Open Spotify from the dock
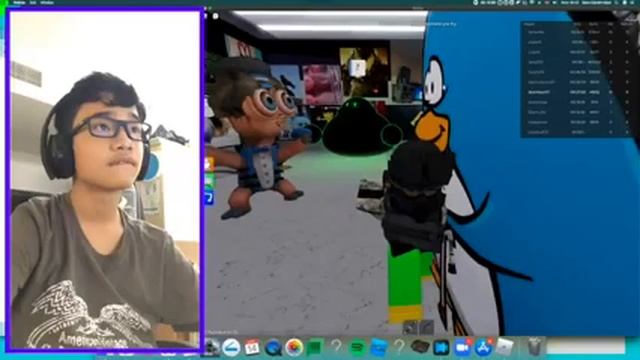 (x=358, y=347)
